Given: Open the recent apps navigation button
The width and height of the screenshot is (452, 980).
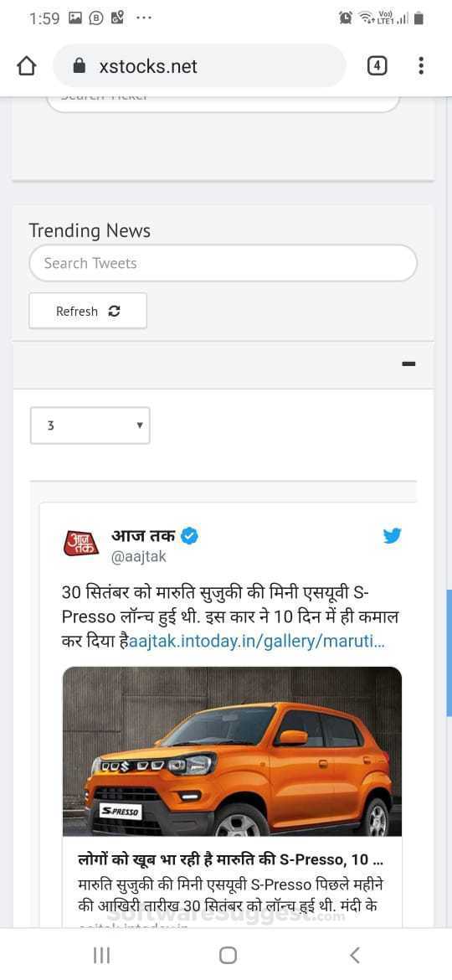Looking at the screenshot, I should (x=101, y=954).
